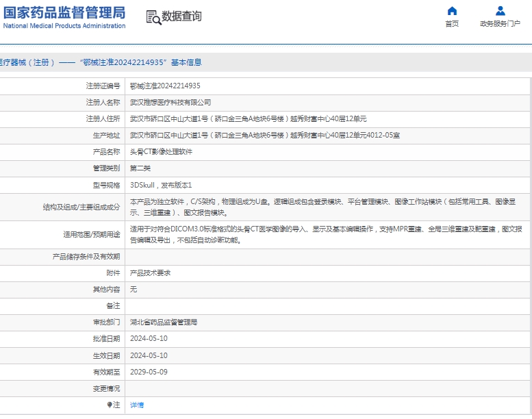Select the 生产地址 label
The image size is (532, 419).
tap(106, 136)
